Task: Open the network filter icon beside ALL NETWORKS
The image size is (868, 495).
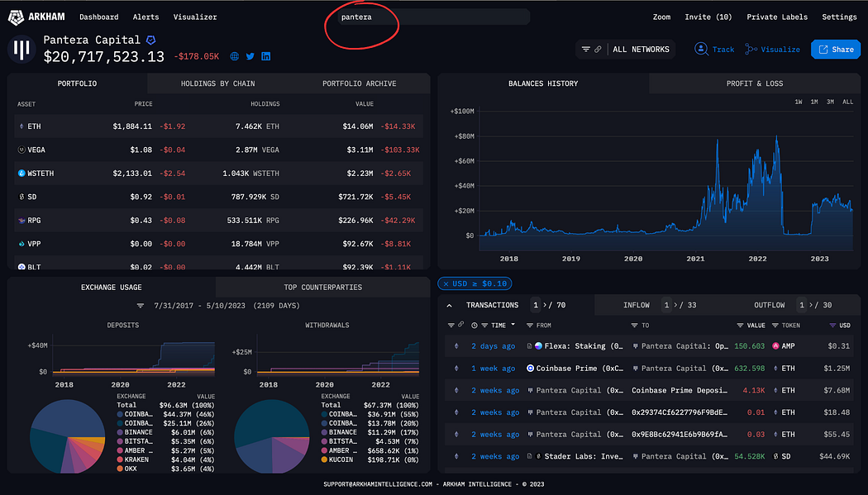Action: pos(585,50)
